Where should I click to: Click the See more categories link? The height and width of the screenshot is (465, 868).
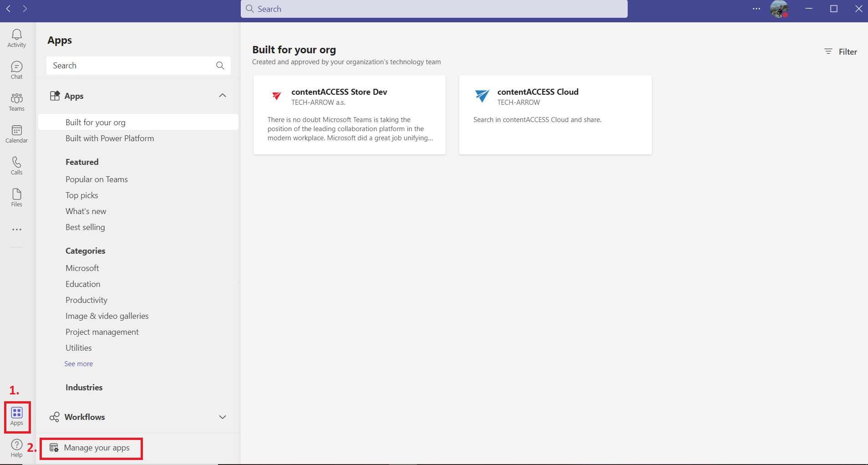point(79,364)
